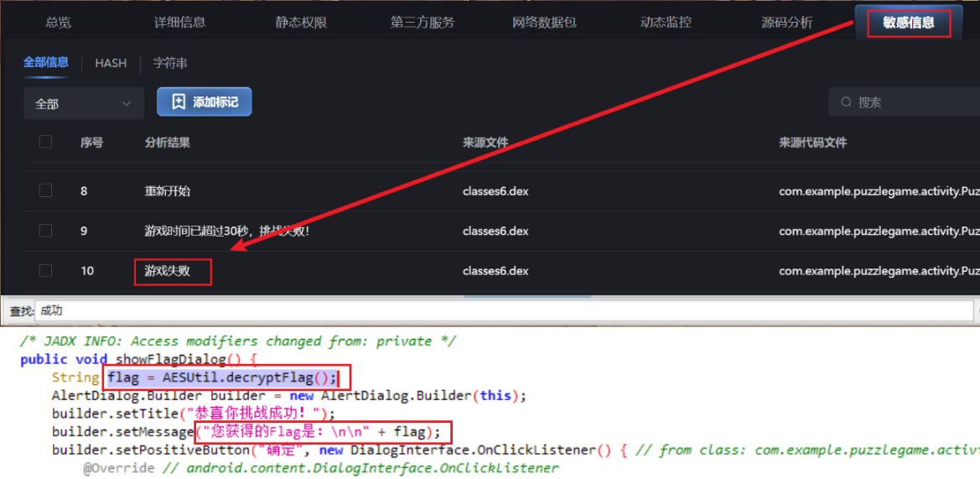
Task: Switch to the 源码分析 tab
Action: coord(786,23)
